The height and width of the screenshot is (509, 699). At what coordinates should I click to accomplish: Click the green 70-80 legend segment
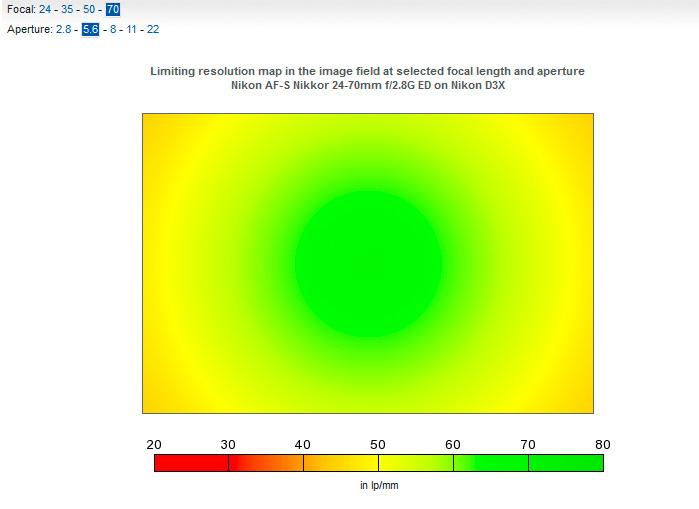(566, 463)
